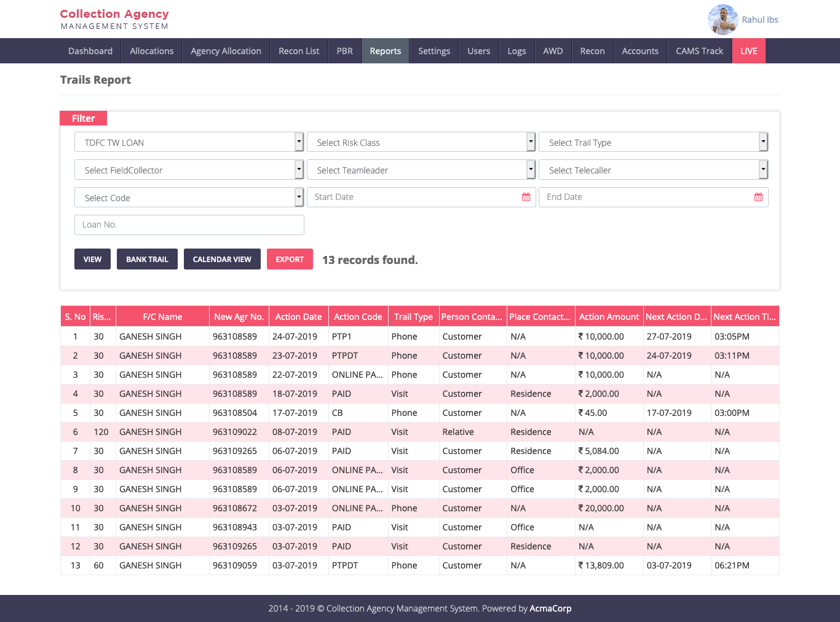Open the Start Date calendar icon
This screenshot has height=622, width=840.
(526, 197)
